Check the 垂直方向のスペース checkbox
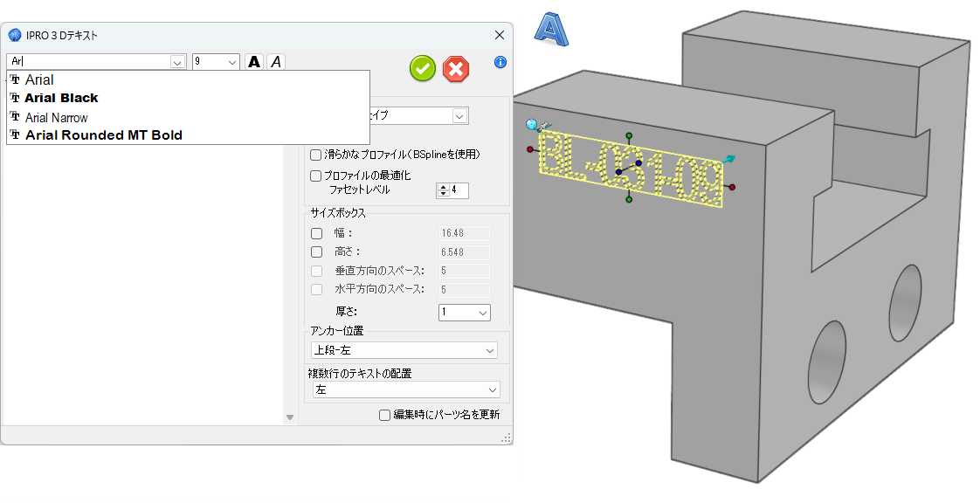 click(x=317, y=272)
